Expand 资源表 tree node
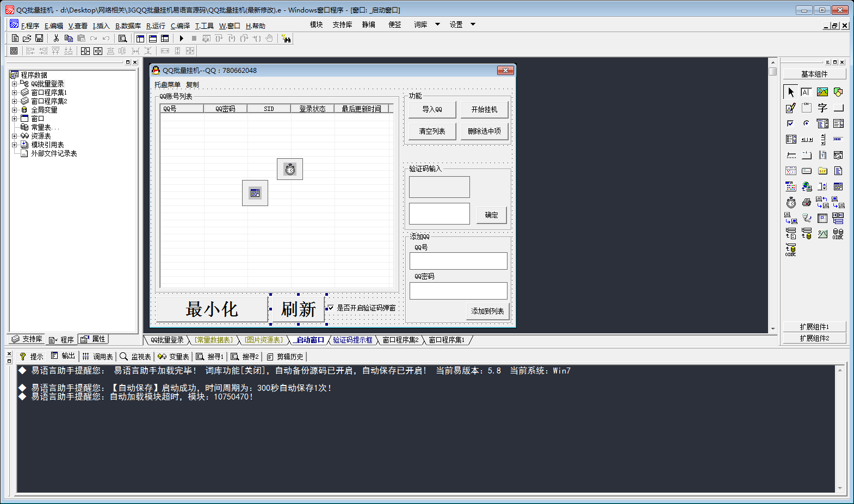The image size is (854, 504). (x=14, y=136)
